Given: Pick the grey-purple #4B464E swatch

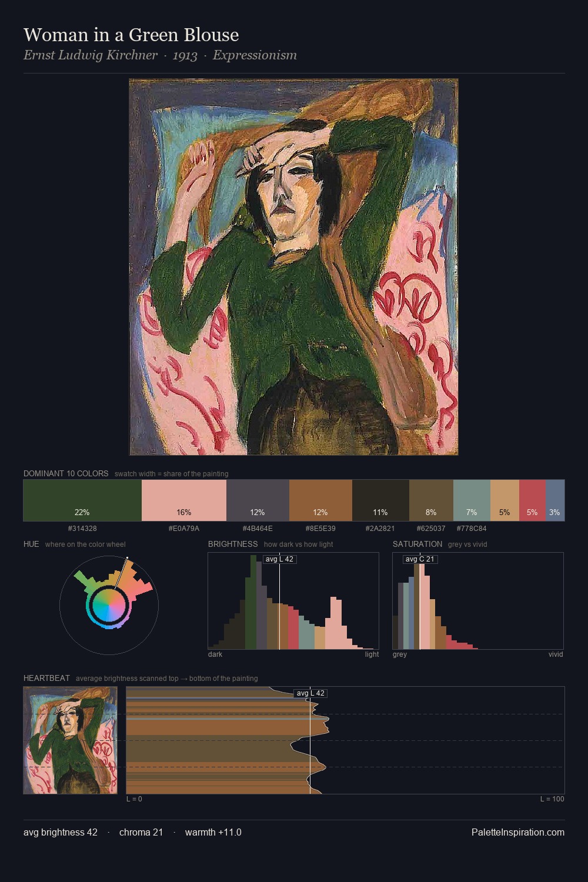Looking at the screenshot, I should (258, 500).
